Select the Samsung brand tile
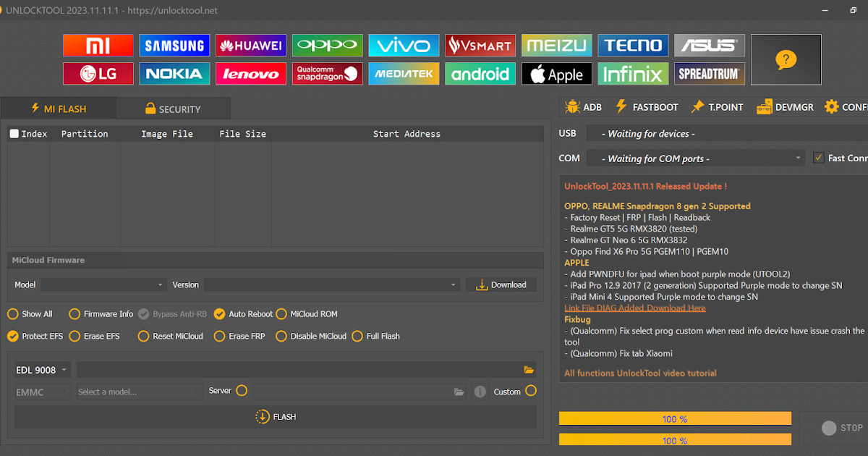 (174, 46)
